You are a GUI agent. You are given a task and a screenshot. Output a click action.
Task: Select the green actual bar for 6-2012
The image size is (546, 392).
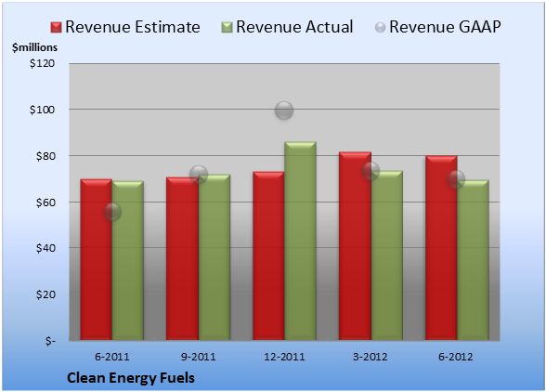click(473, 260)
